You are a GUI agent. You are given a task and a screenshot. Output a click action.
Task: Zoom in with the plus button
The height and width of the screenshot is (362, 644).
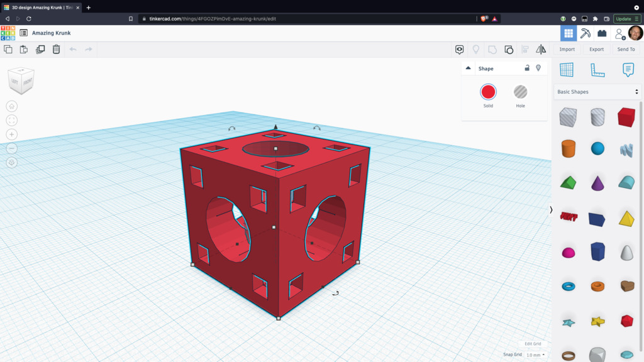pyautogui.click(x=12, y=134)
